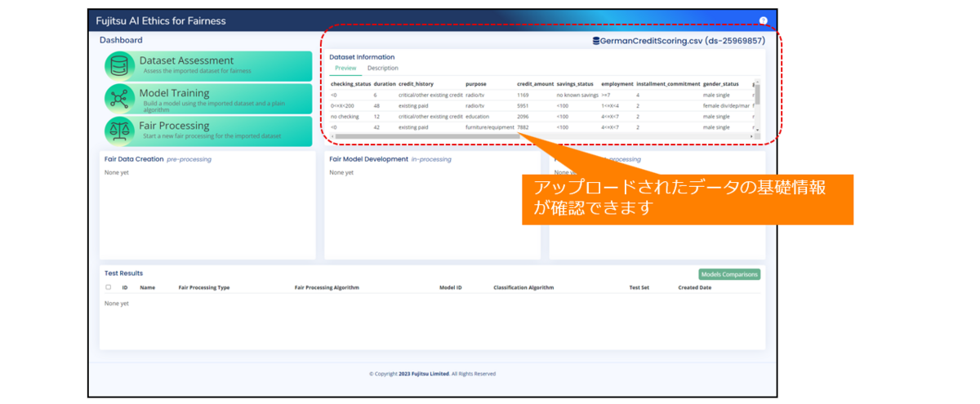Click the 'female div/dep/mar' cell

[x=726, y=106]
